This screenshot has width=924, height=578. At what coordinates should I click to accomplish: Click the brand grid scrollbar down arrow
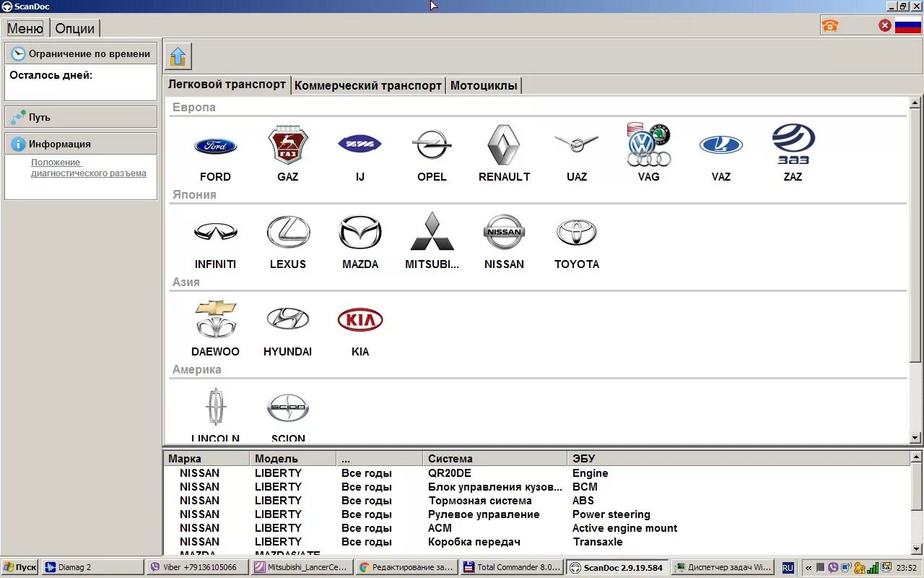pyautogui.click(x=915, y=437)
